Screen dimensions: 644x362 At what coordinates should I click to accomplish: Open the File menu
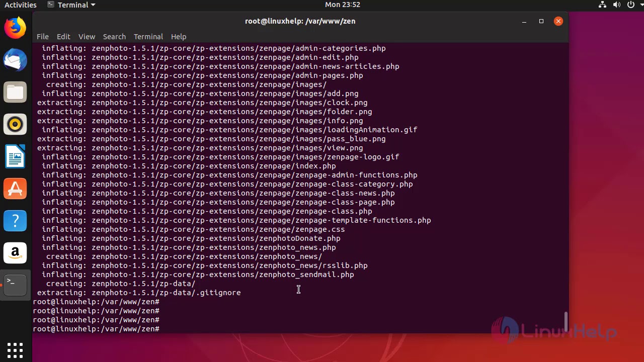[43, 37]
